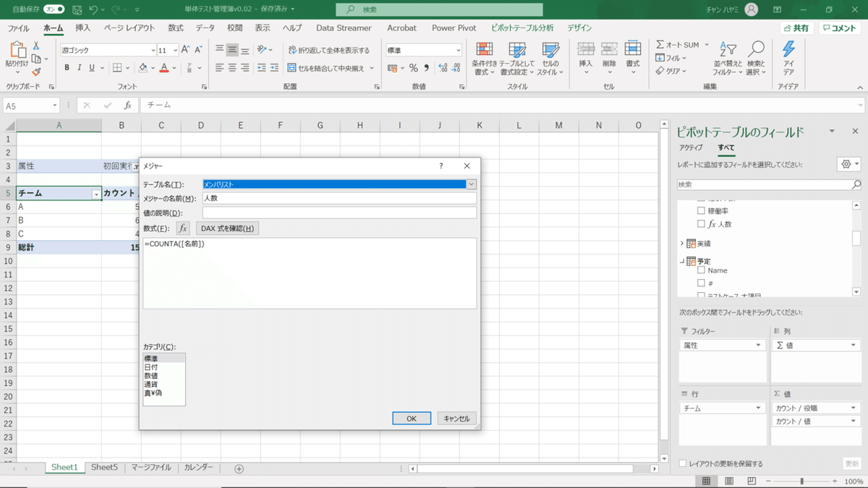Toggle the AutoSave switch
868x488 pixels.
[x=54, y=9]
